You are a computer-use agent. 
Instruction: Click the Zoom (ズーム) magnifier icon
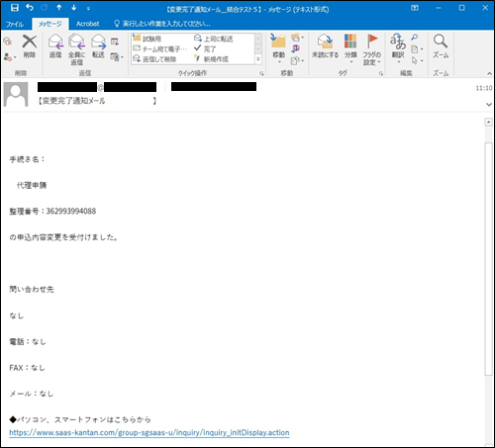coord(441,42)
